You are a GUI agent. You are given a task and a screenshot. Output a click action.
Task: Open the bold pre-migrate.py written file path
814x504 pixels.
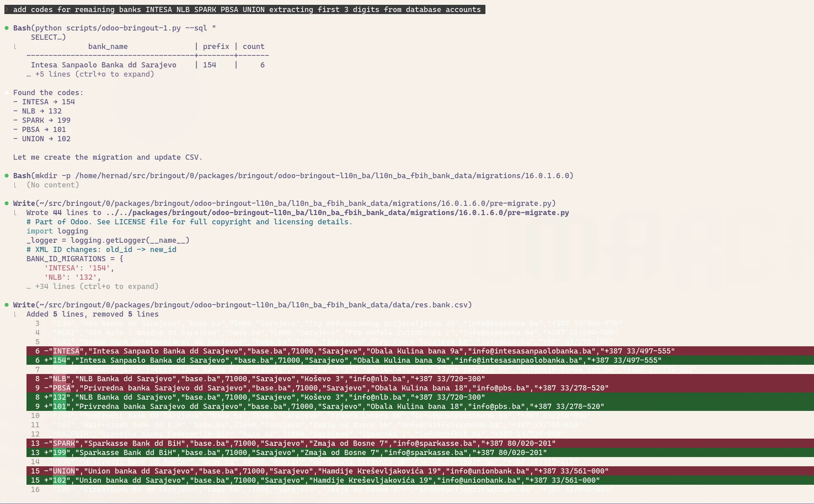coord(337,213)
